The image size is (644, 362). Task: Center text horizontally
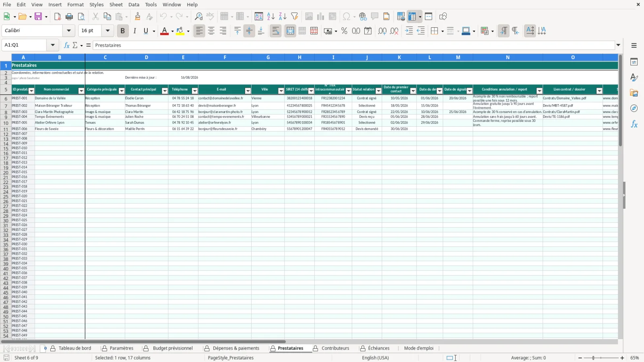pos(211,31)
